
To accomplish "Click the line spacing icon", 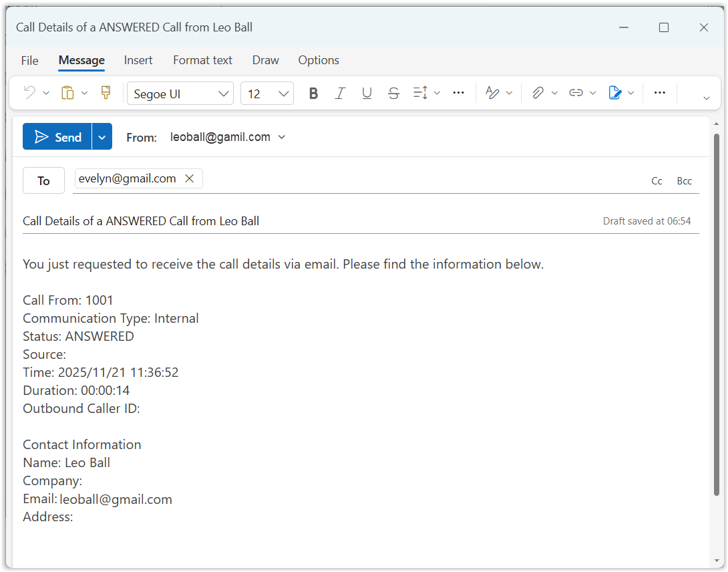I will tap(420, 93).
